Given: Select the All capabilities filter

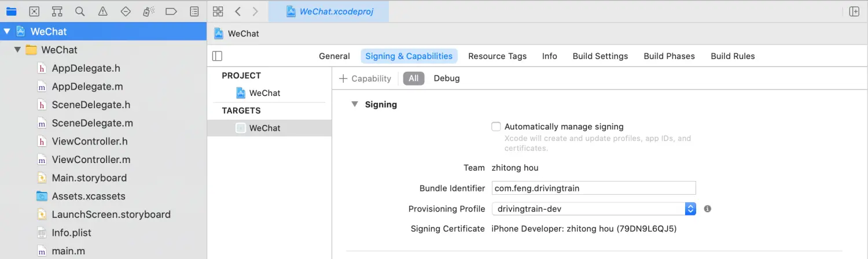Looking at the screenshot, I should point(414,79).
